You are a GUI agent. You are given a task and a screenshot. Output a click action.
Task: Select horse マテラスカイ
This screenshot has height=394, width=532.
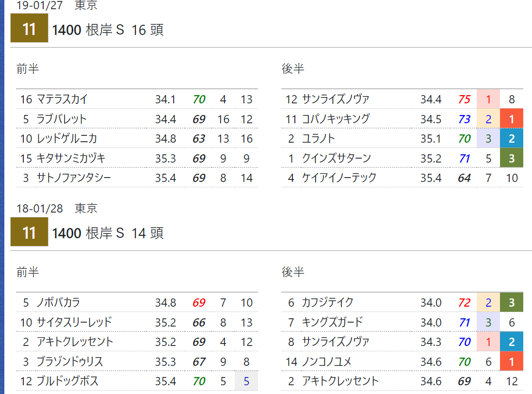[x=62, y=99]
